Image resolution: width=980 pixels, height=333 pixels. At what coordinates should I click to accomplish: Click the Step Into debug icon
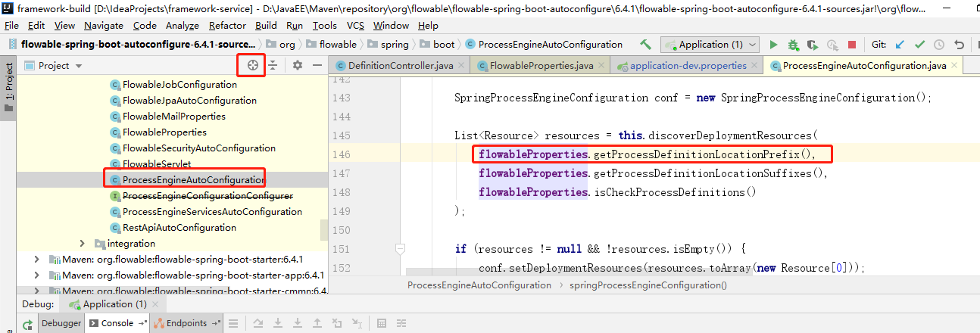(278, 323)
